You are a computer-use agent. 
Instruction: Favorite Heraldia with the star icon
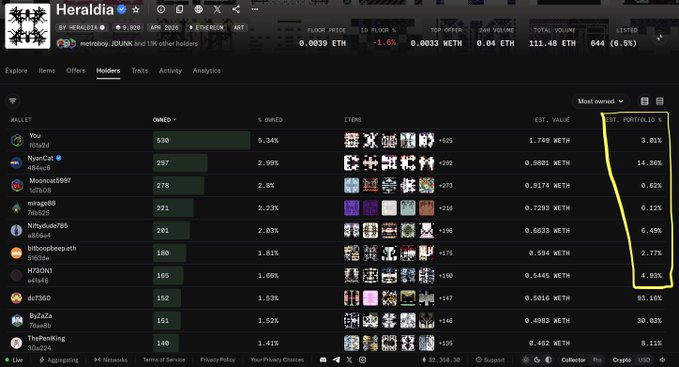136,10
